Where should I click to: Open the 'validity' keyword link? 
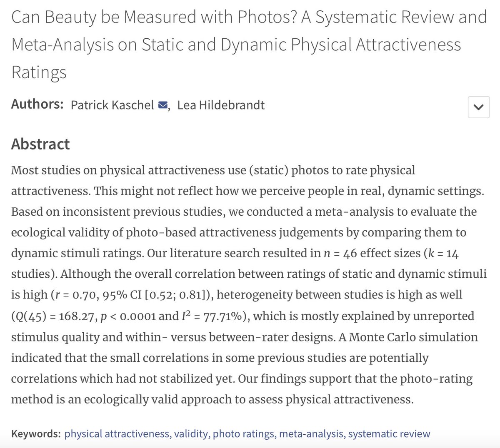(191, 434)
